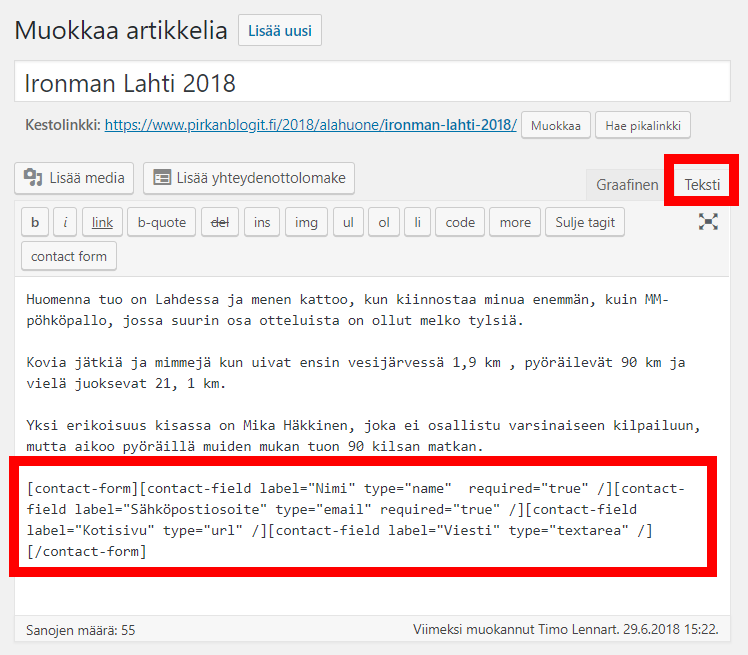Open the permalink URL for Ironman Lahti

tap(310, 126)
